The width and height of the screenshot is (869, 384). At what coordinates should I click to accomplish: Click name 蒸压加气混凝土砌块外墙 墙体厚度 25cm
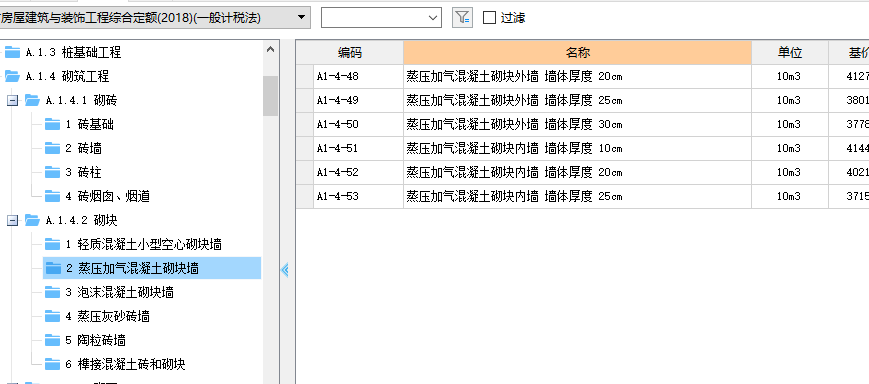tap(577, 100)
